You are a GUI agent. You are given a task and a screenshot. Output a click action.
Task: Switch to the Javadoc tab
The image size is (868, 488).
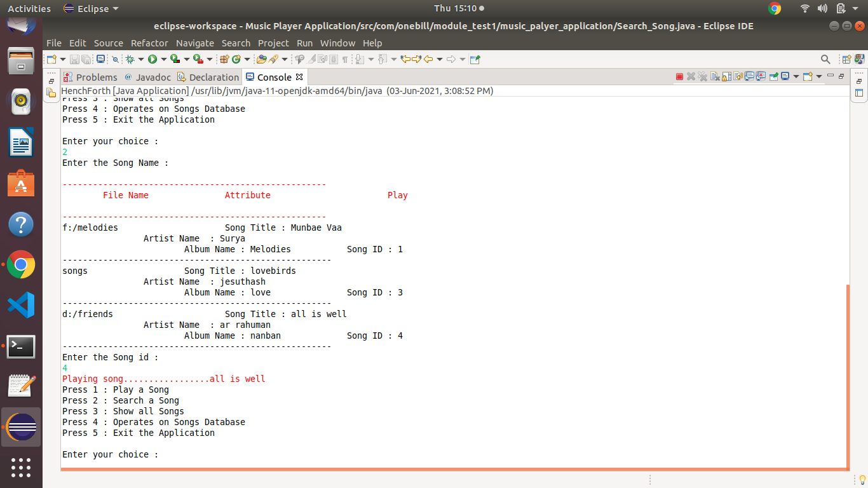tap(153, 76)
